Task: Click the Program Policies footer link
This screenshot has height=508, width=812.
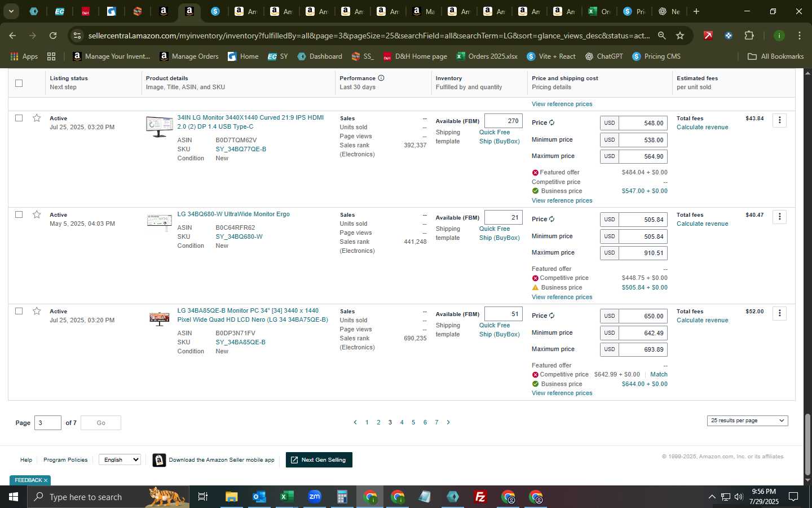Action: (65, 460)
